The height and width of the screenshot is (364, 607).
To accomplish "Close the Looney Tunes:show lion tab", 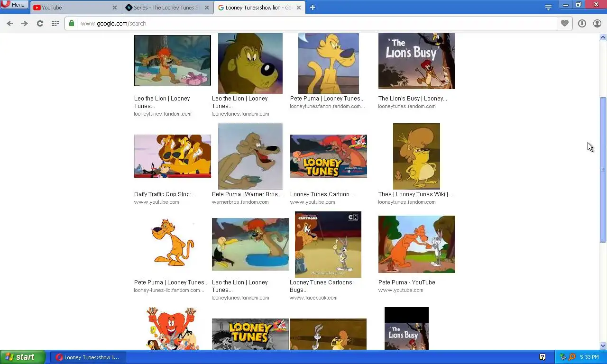I will (x=299, y=8).
